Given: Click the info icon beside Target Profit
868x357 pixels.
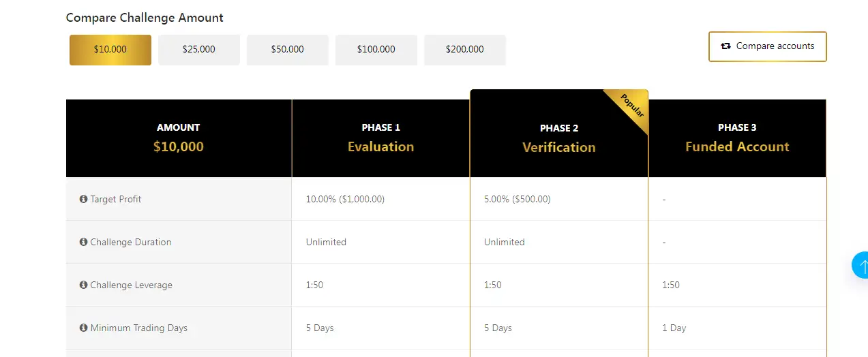Looking at the screenshot, I should 84,200.
